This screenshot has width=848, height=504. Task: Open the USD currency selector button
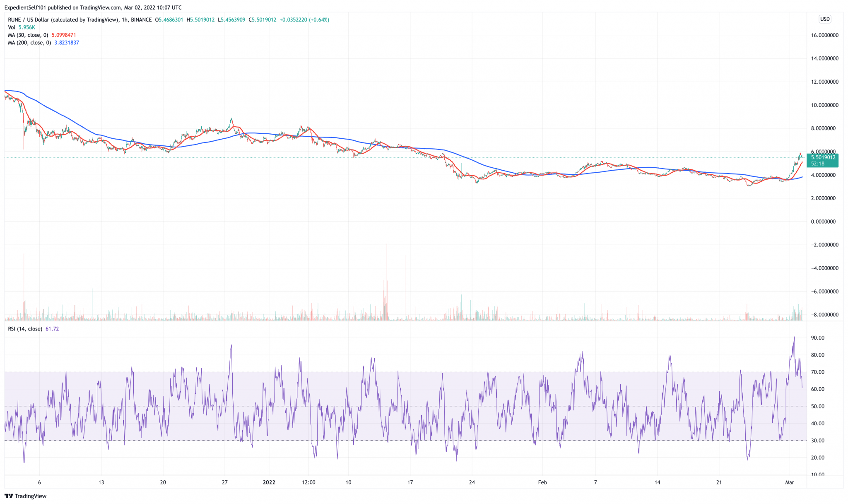[x=825, y=19]
